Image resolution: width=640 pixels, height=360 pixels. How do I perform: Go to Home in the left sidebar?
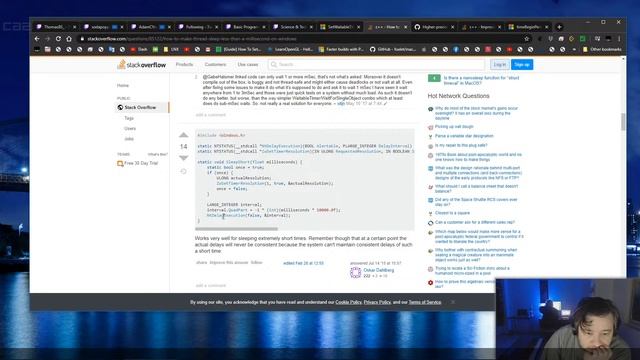pos(123,86)
